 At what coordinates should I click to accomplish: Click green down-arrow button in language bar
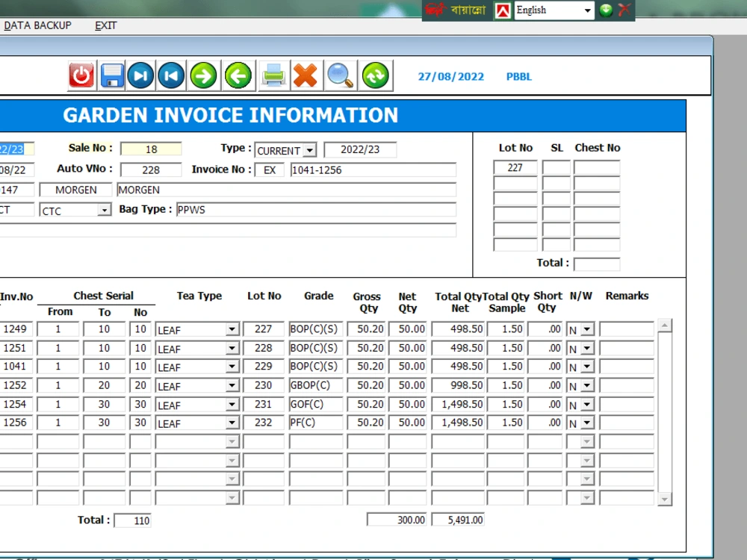pyautogui.click(x=606, y=10)
